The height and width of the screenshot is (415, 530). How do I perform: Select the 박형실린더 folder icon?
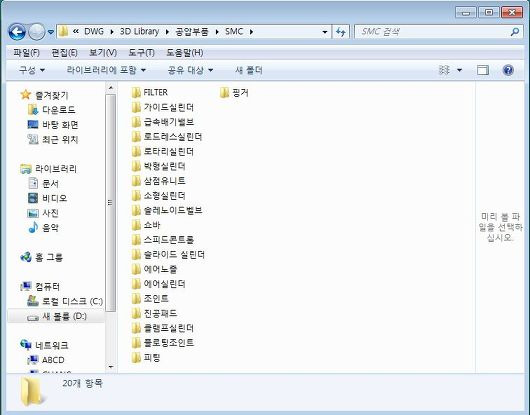click(136, 166)
